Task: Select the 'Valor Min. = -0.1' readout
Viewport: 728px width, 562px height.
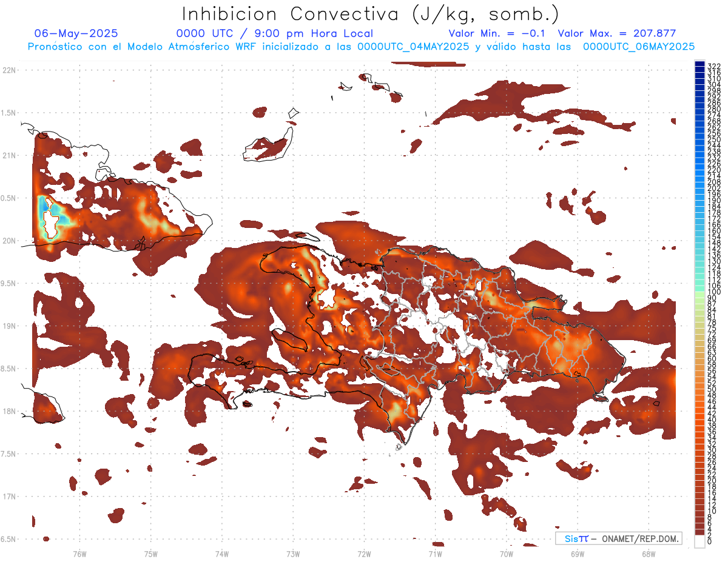Action: (x=497, y=33)
